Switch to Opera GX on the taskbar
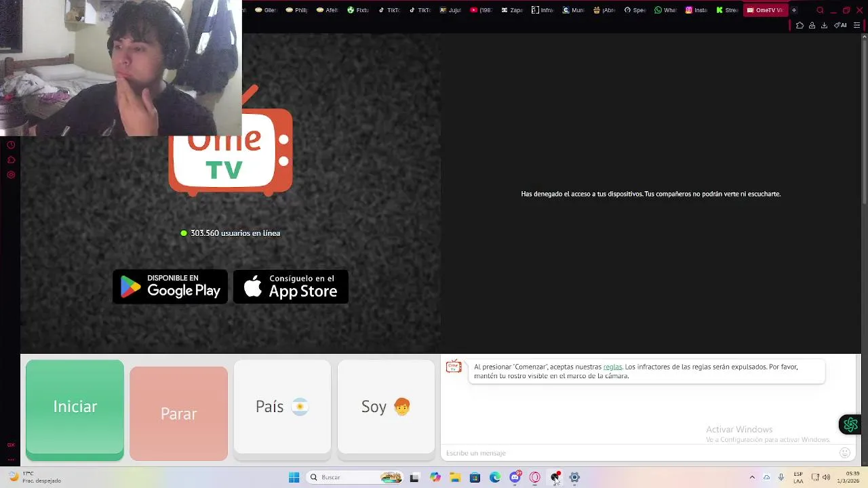The height and width of the screenshot is (488, 868). [535, 477]
